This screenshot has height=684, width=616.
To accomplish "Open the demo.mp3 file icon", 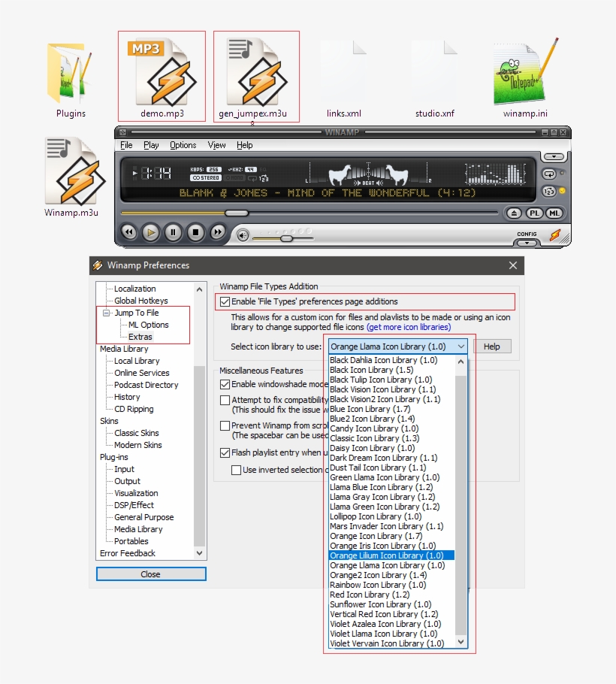I will pos(162,74).
